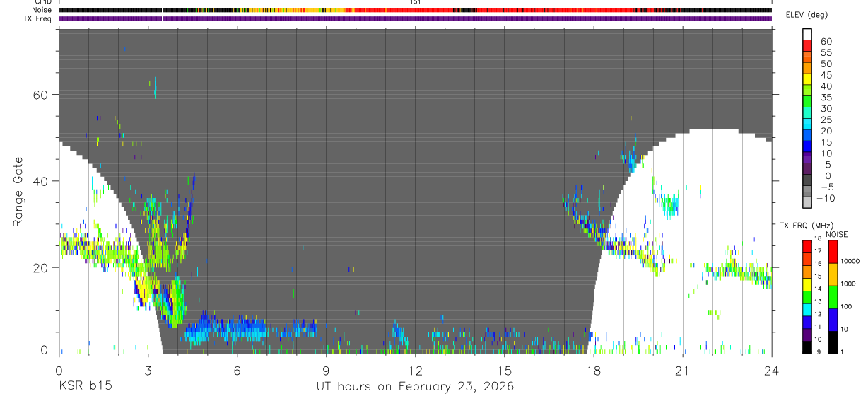Click the yellow segment of the NOISE colorbar

pos(833,274)
